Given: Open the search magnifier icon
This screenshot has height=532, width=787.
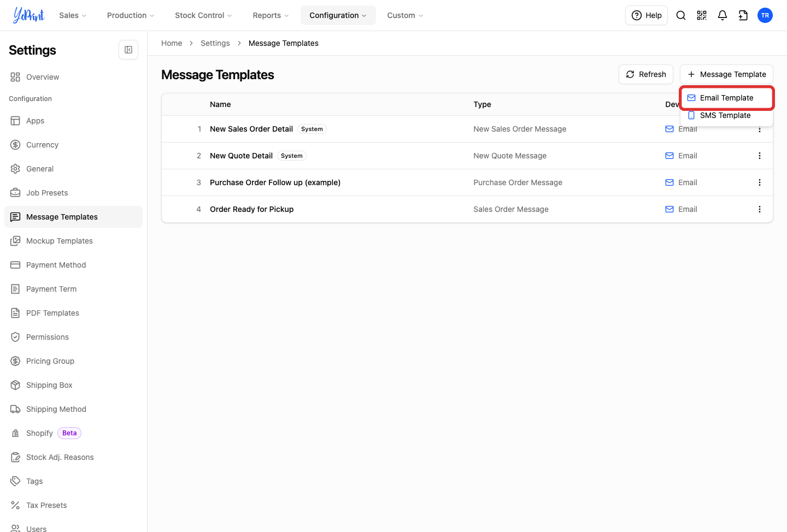Looking at the screenshot, I should pyautogui.click(x=681, y=15).
